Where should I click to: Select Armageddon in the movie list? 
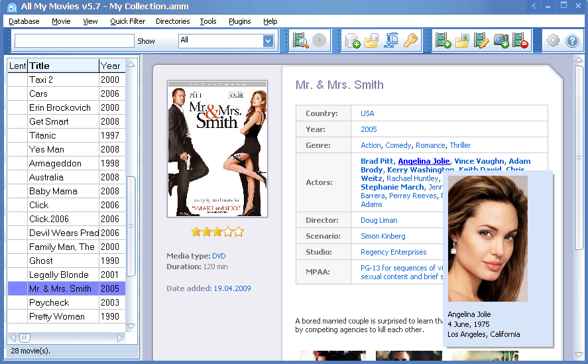pyautogui.click(x=66, y=163)
